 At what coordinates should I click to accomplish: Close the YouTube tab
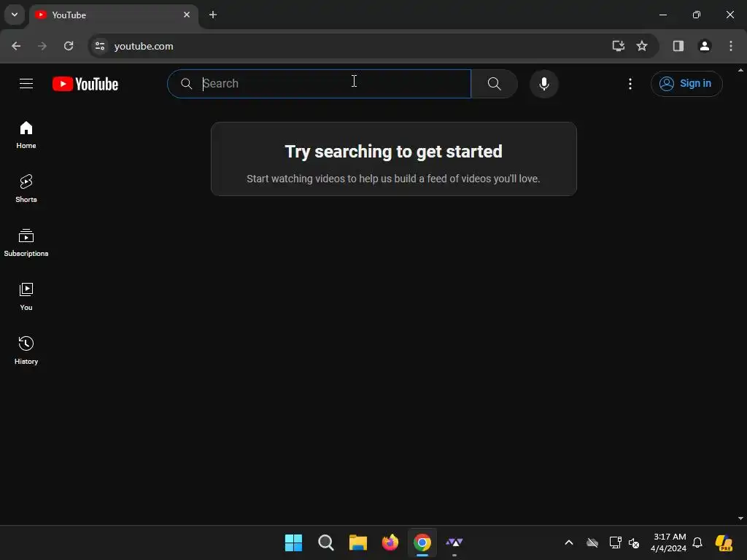[x=187, y=15]
